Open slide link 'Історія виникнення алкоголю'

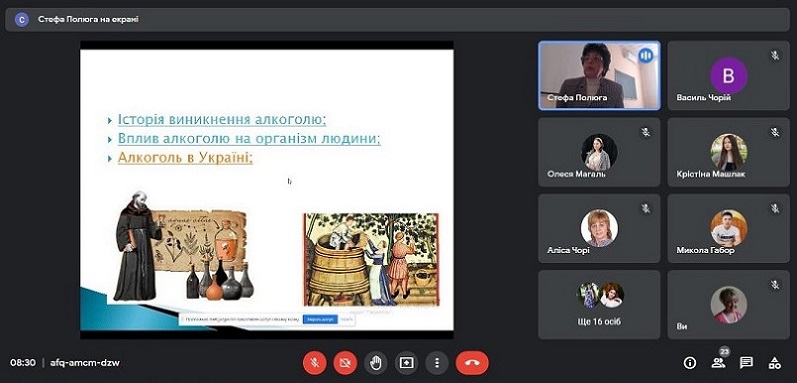tap(222, 119)
